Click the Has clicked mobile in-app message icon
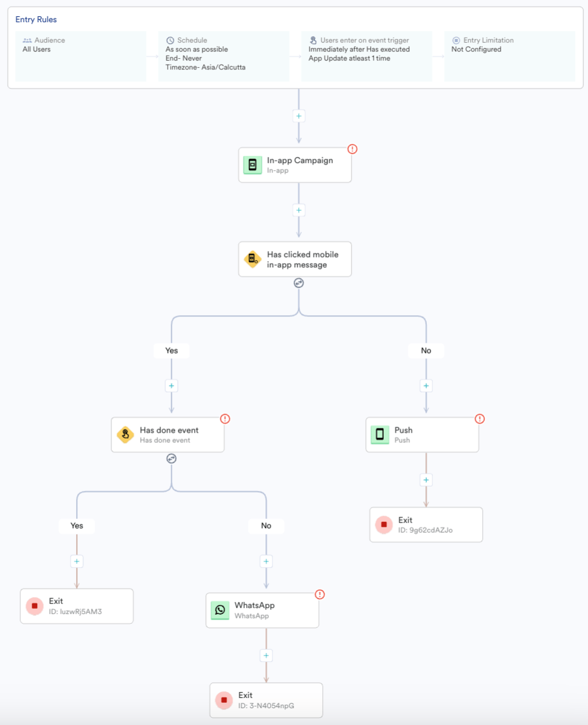The width and height of the screenshot is (588, 725). pos(253,259)
